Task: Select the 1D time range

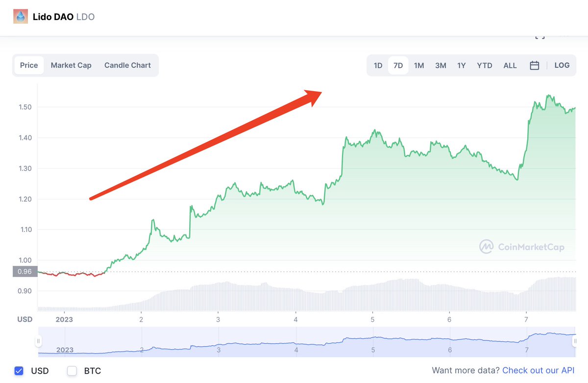Action: tap(378, 65)
